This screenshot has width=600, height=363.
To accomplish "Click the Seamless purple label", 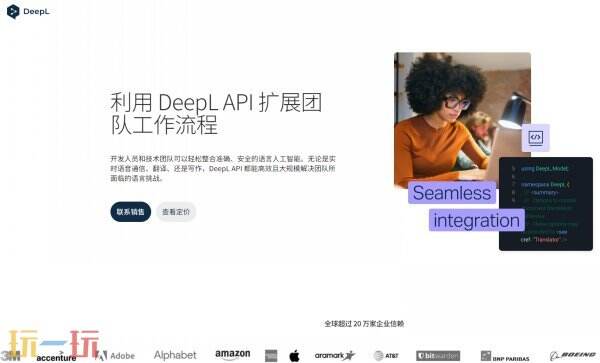I will point(452,193).
